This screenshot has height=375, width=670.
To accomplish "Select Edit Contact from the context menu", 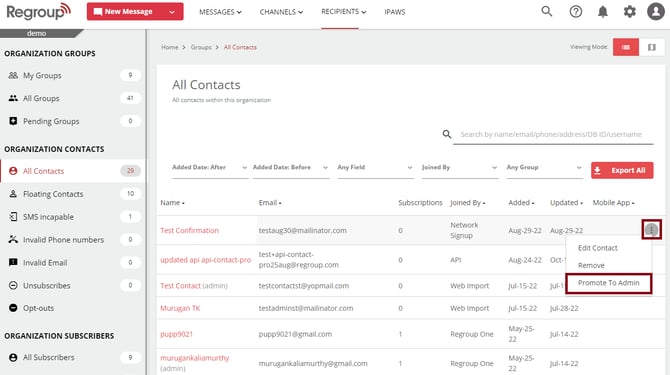I will coord(597,248).
